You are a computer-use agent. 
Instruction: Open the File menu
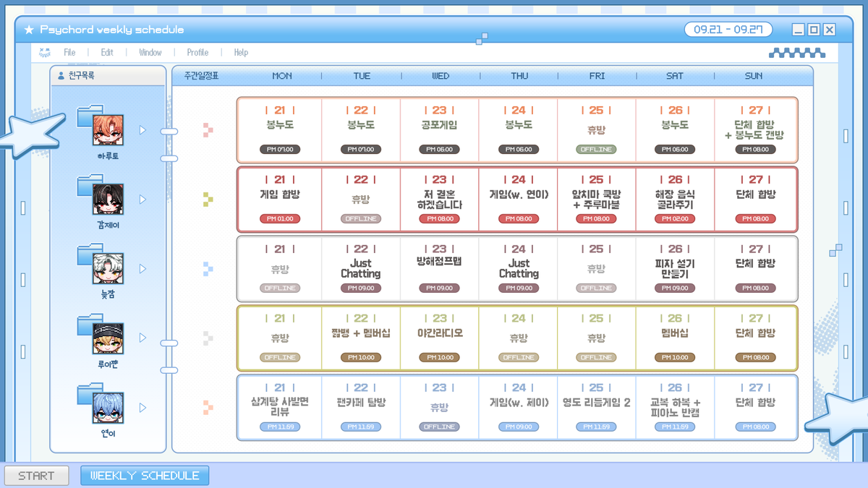coord(69,52)
